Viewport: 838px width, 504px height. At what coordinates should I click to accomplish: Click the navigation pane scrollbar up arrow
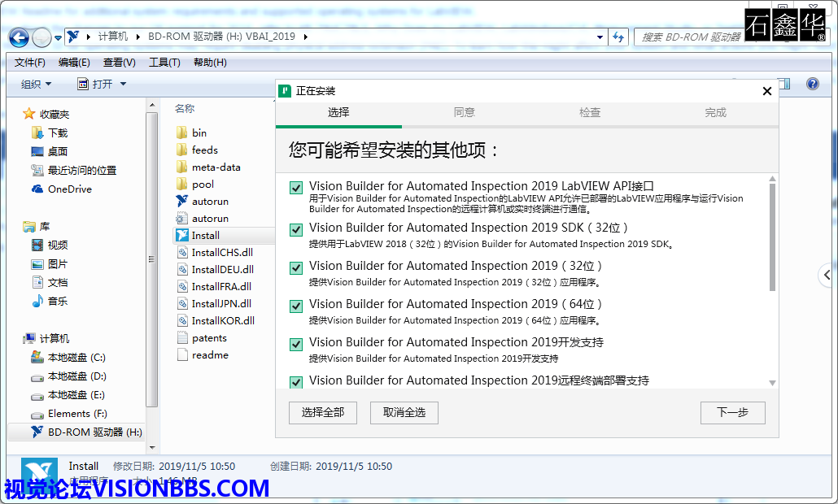pos(152,105)
